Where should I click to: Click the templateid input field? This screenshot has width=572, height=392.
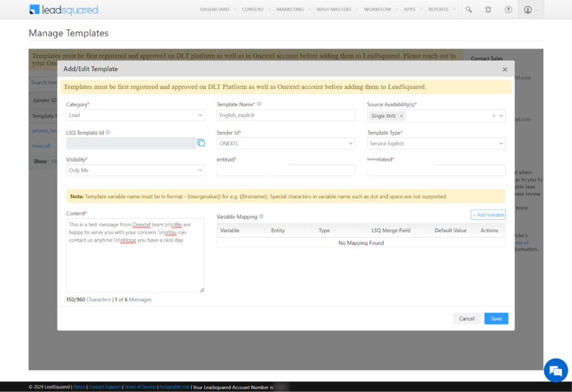click(436, 170)
